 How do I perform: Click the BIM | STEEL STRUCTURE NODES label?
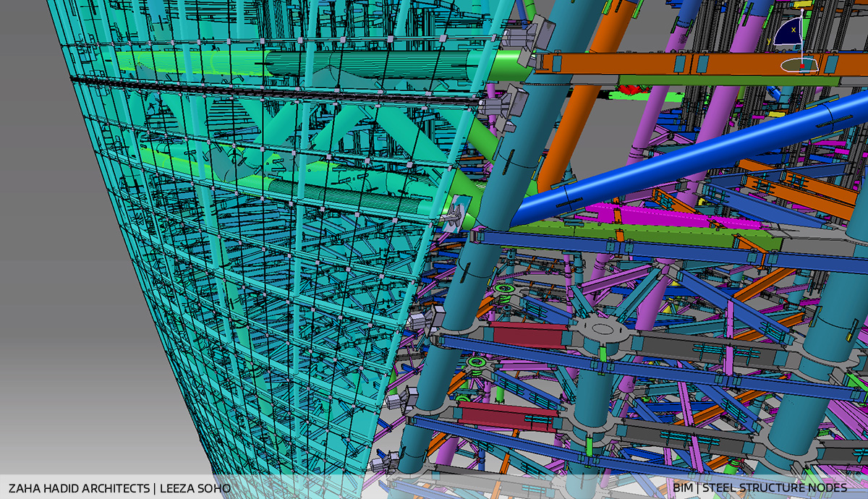pyautogui.click(x=761, y=488)
